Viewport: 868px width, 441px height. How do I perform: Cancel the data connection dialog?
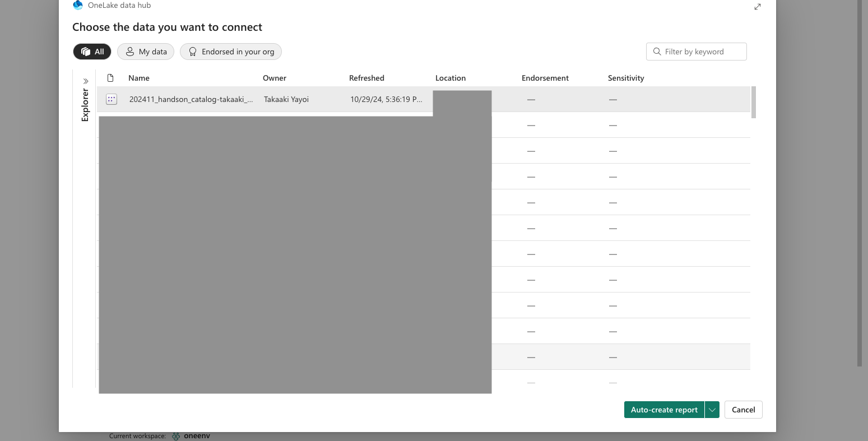pos(744,410)
